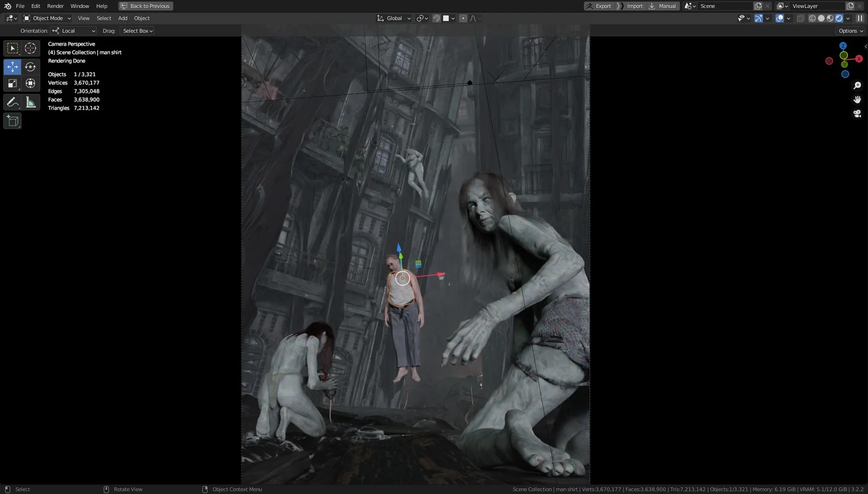Screen dimensions: 868x494
Task: Toggle snapping magnet
Action: coord(436,18)
